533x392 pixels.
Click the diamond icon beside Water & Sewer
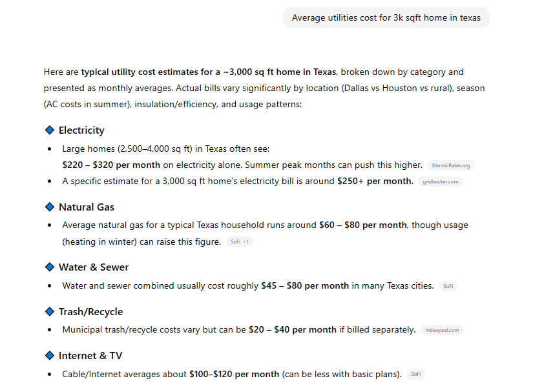[49, 267]
